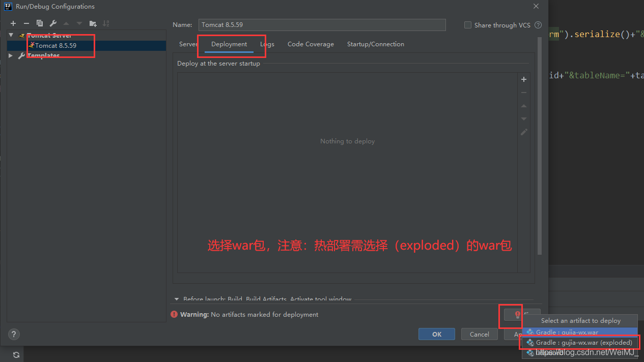Add an artifact in Deployment panel
This screenshot has width=644, height=362.
click(524, 79)
